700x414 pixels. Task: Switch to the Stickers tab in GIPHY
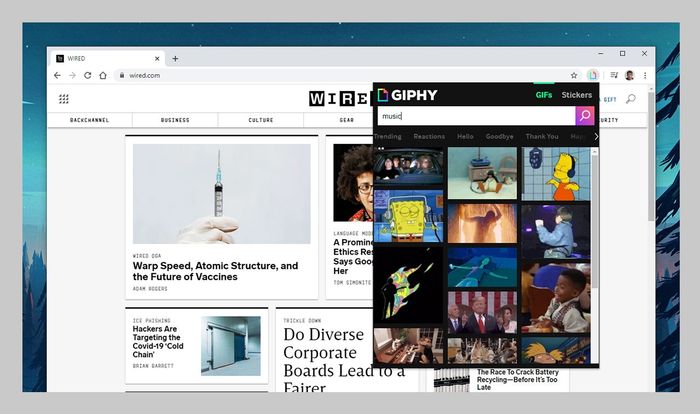(577, 95)
